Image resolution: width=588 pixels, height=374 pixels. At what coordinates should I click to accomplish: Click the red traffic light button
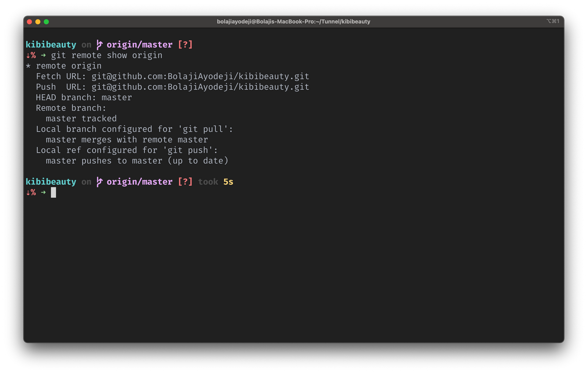[x=29, y=22]
